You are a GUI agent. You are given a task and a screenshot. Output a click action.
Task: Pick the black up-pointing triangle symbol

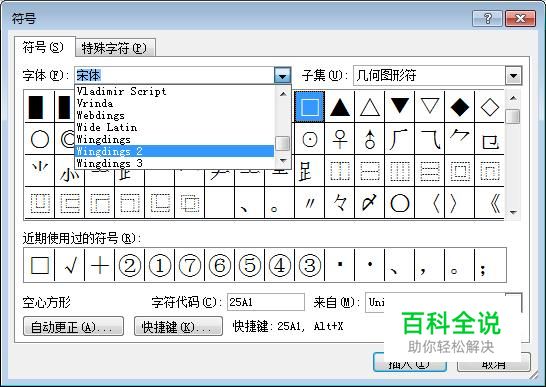(x=340, y=107)
